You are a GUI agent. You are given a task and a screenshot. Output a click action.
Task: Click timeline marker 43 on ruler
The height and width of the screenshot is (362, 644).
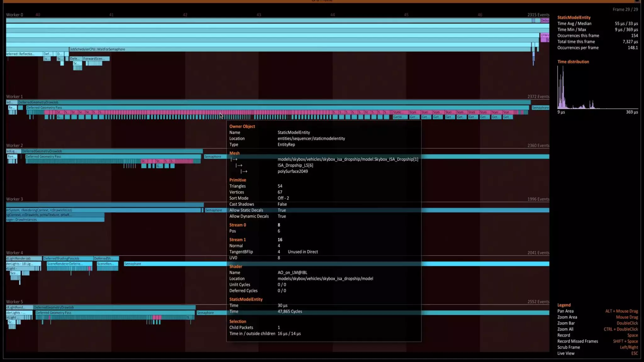[x=258, y=15]
